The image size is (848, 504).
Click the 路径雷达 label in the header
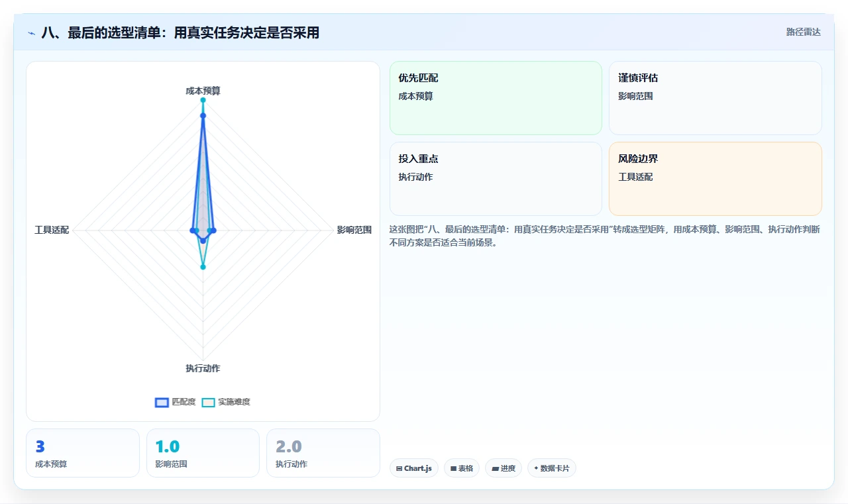(803, 32)
